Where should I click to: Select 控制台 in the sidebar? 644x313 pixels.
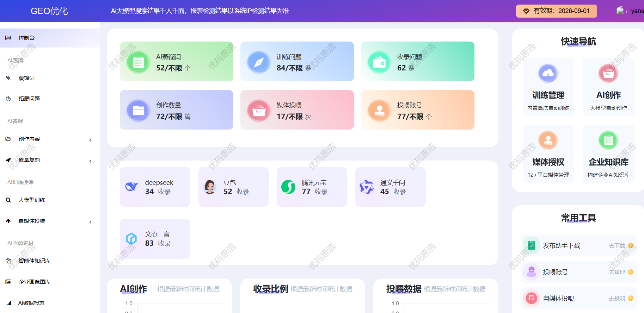click(26, 38)
